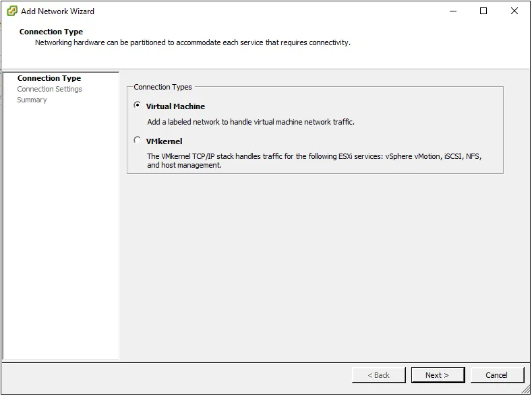
Task: Click the Connection Types group box label
Action: (x=162, y=87)
